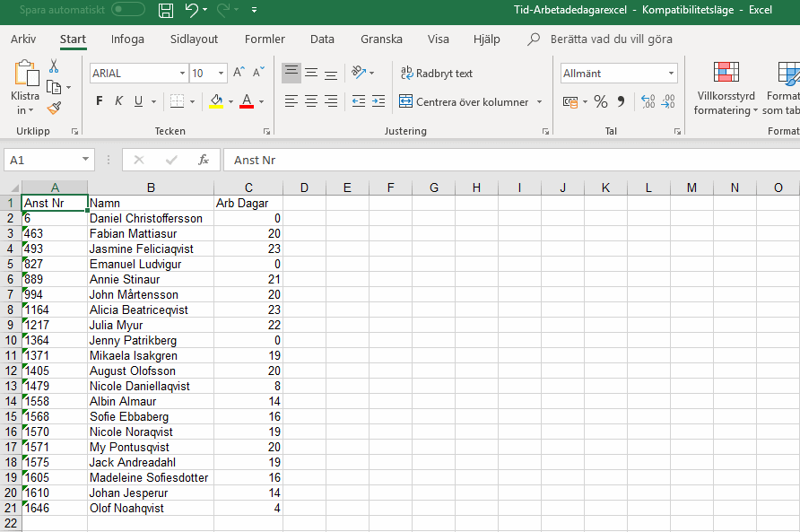Toggle top vertical alignment
Screen dimensions: 800x532
291,73
